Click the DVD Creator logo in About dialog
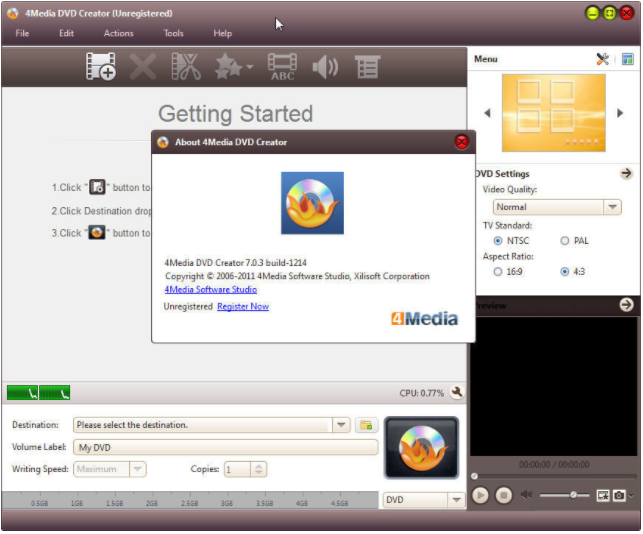 point(312,203)
